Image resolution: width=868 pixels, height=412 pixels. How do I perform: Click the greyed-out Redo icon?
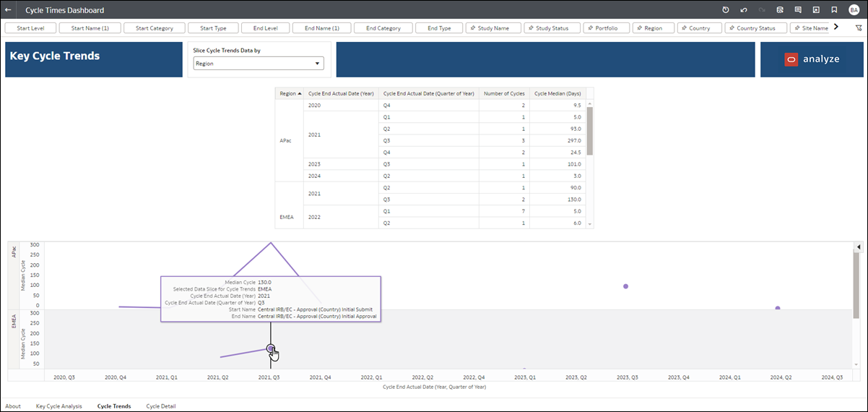tap(762, 10)
